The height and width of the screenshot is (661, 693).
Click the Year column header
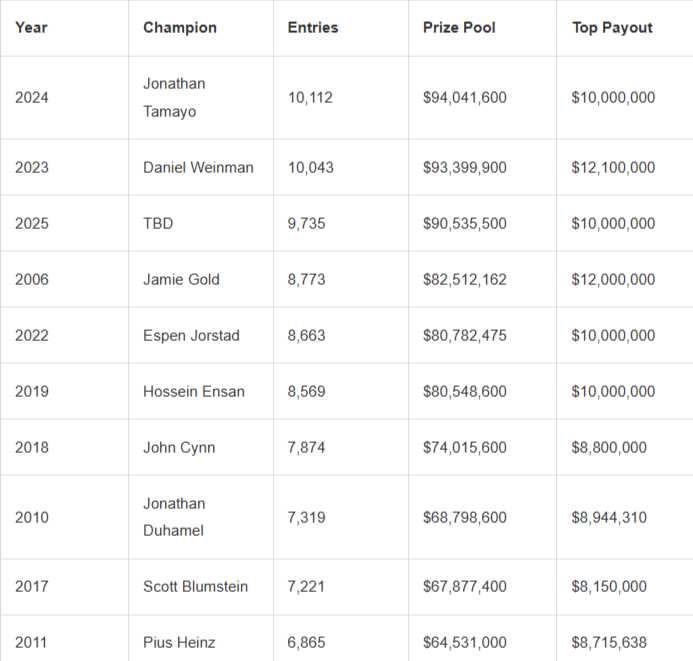31,27
